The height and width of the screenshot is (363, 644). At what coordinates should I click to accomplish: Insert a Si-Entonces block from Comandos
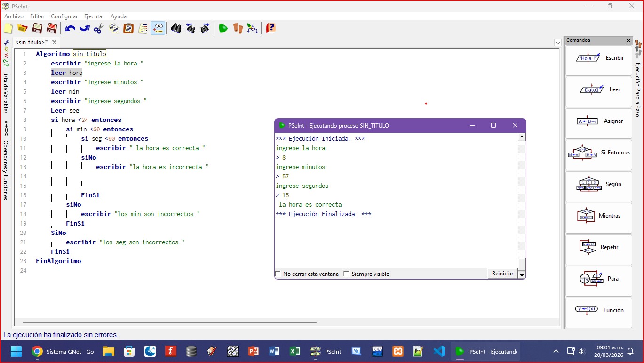click(598, 153)
